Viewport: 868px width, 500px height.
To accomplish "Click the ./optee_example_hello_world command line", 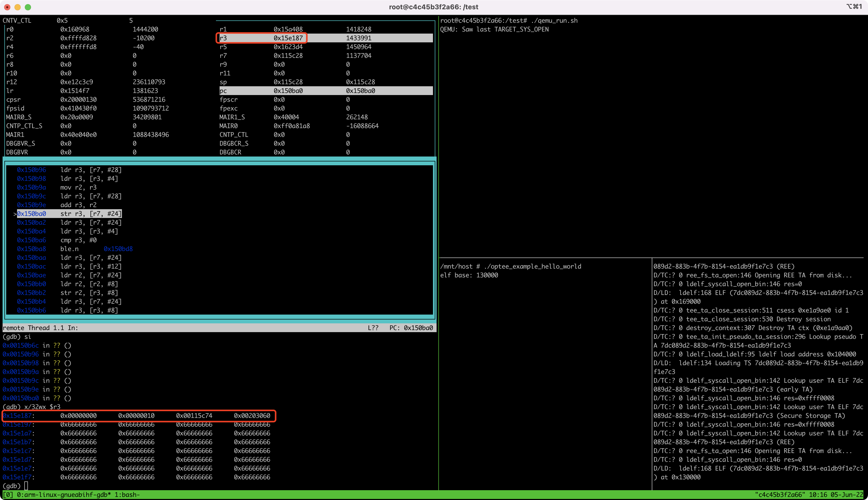I will (x=511, y=266).
